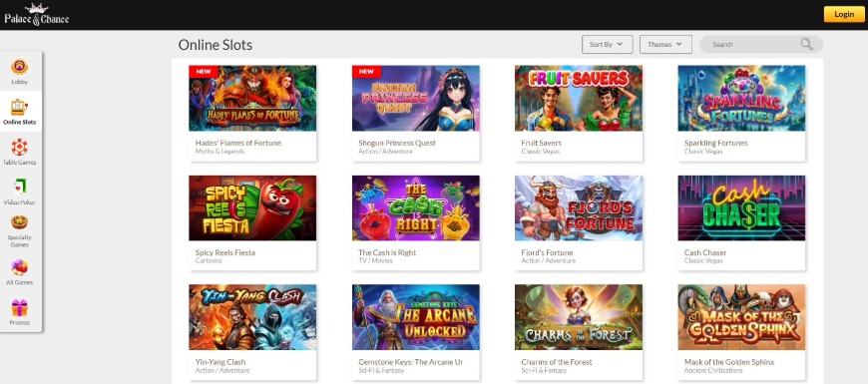
Task: Click the Palace of Chance logo
Action: click(x=37, y=14)
